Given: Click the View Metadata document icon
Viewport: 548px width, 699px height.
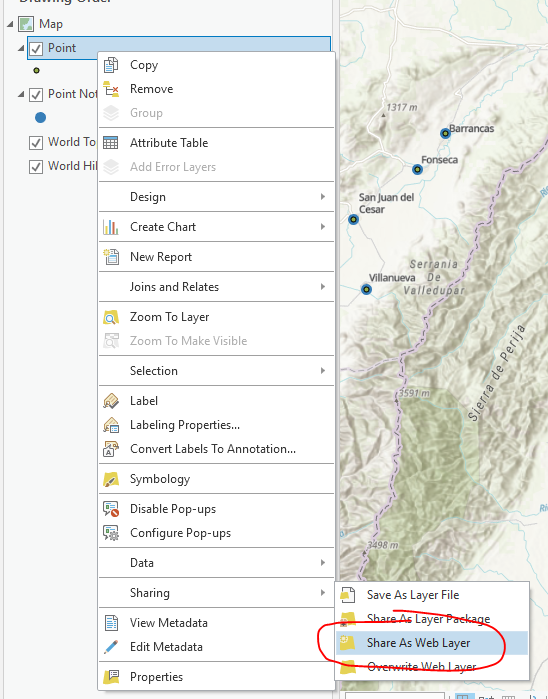Looking at the screenshot, I should (111, 623).
